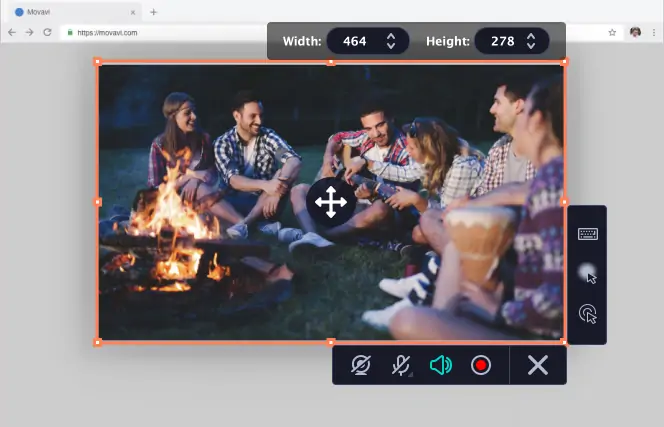
Task: Toggle the webcam capture icon
Action: (361, 365)
